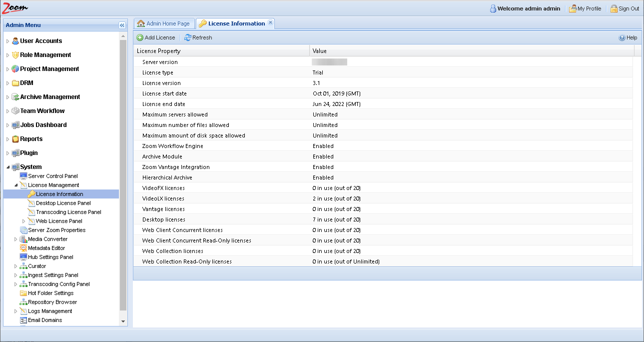Close the License Information tab
This screenshot has height=342, width=644.
tap(270, 22)
